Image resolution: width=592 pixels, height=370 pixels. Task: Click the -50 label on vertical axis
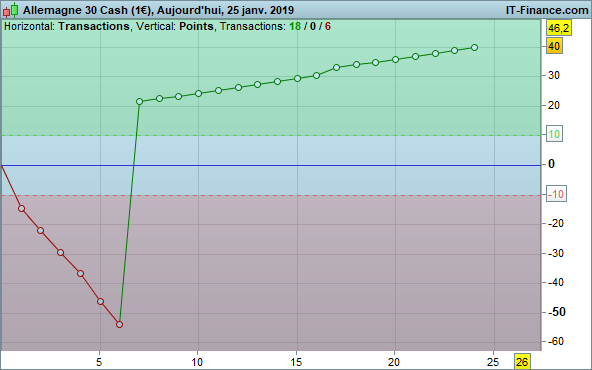tap(556, 312)
